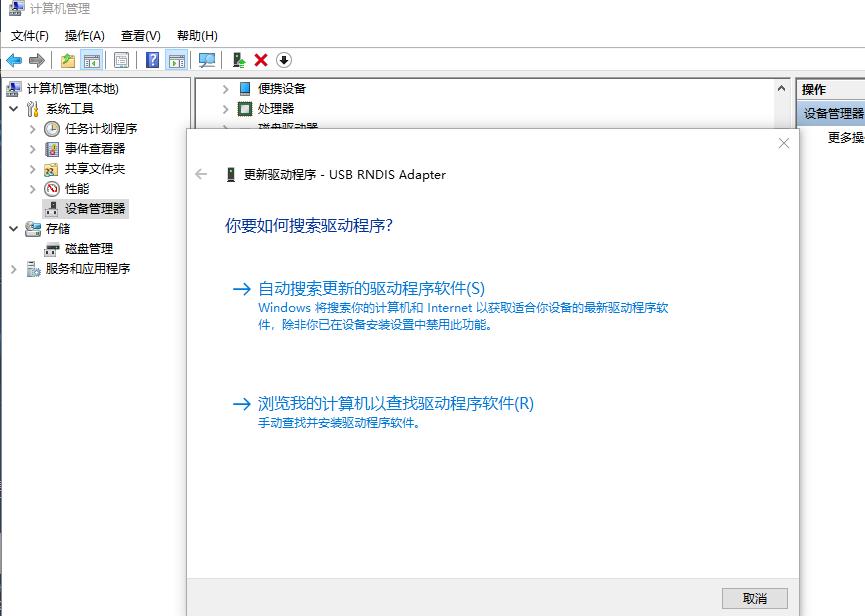Open the 查看(V) menu
The height and width of the screenshot is (616, 865).
pyautogui.click(x=141, y=36)
